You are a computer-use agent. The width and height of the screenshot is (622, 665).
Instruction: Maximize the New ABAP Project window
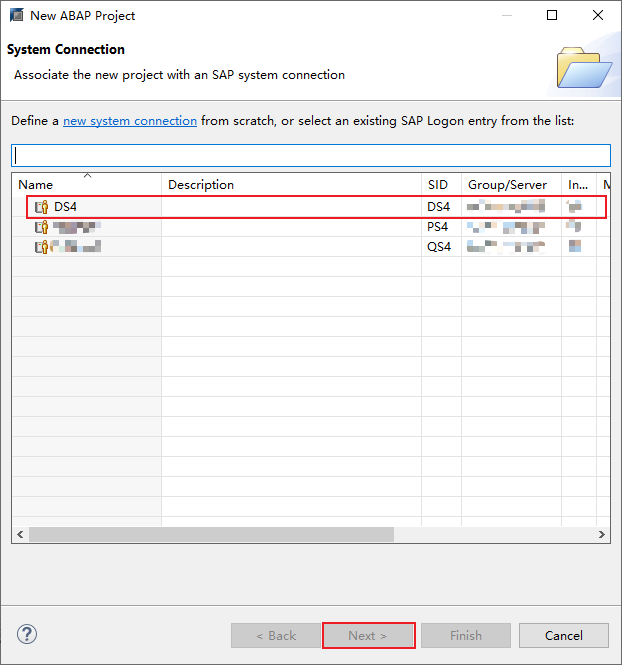point(552,16)
